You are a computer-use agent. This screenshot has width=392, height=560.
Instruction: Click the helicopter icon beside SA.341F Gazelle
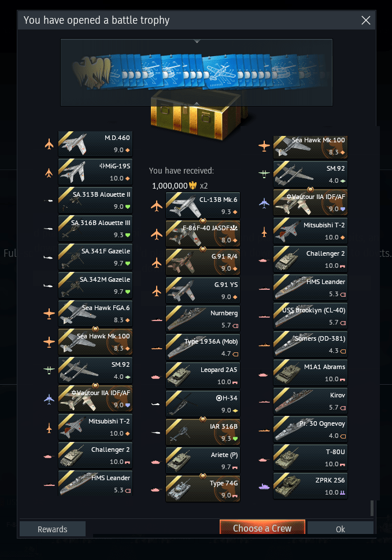(48, 257)
